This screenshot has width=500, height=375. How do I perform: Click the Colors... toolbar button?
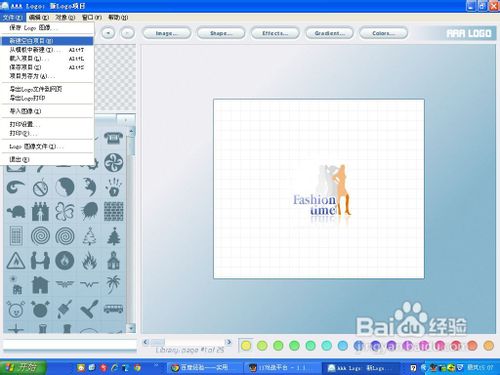tap(383, 33)
